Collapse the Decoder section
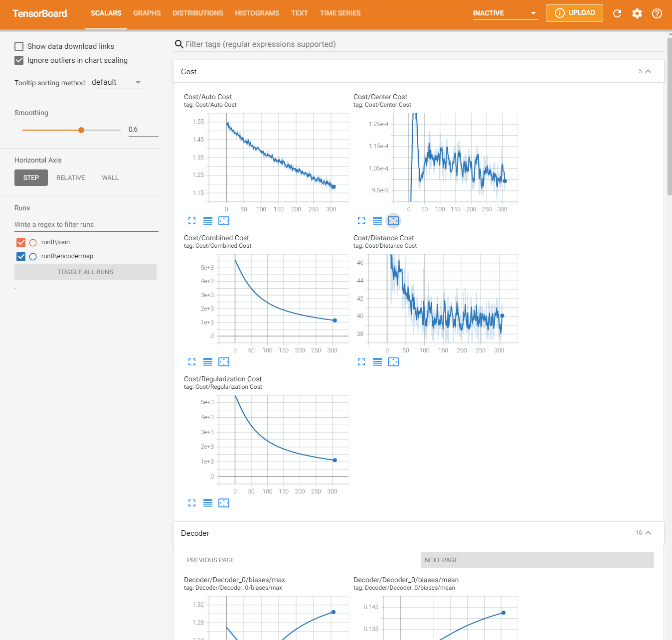The width and height of the screenshot is (672, 640). [x=648, y=533]
